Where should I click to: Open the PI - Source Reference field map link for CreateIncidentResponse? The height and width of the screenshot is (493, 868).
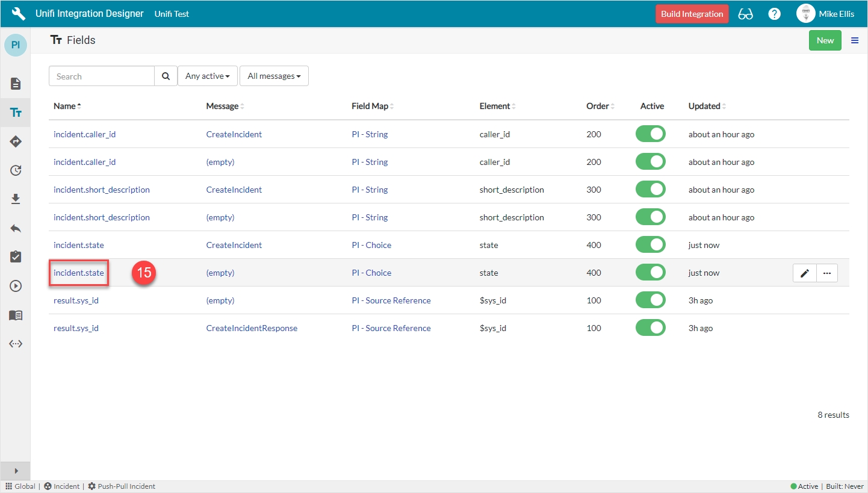coord(391,328)
